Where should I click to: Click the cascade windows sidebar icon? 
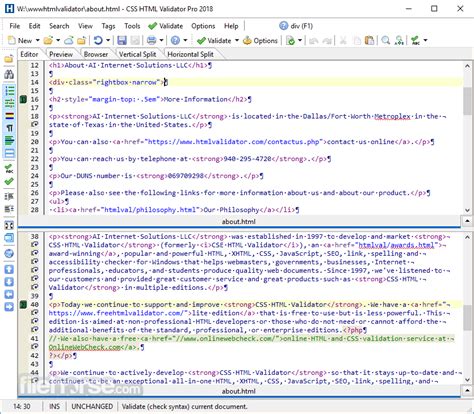click(x=9, y=238)
